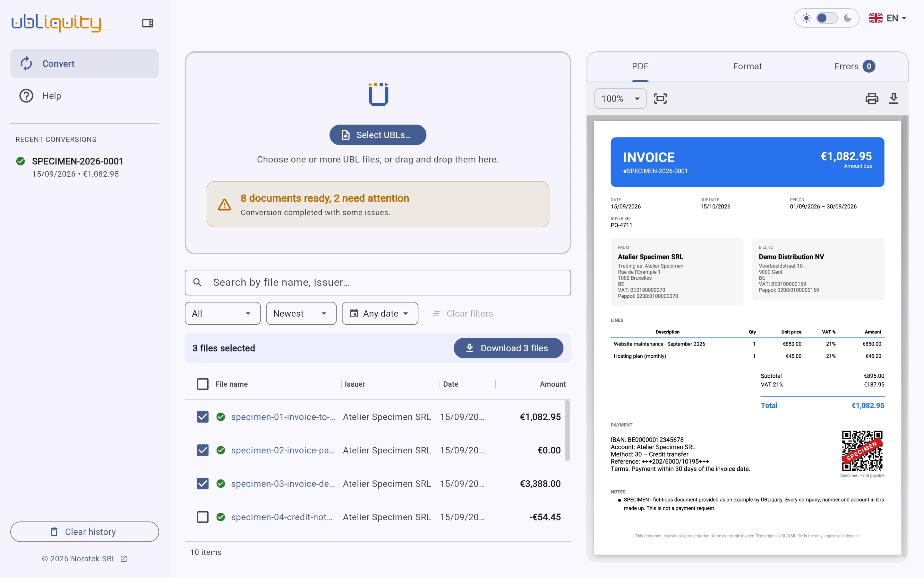Sort by File name column header
The width and height of the screenshot is (924, 578).
(231, 384)
